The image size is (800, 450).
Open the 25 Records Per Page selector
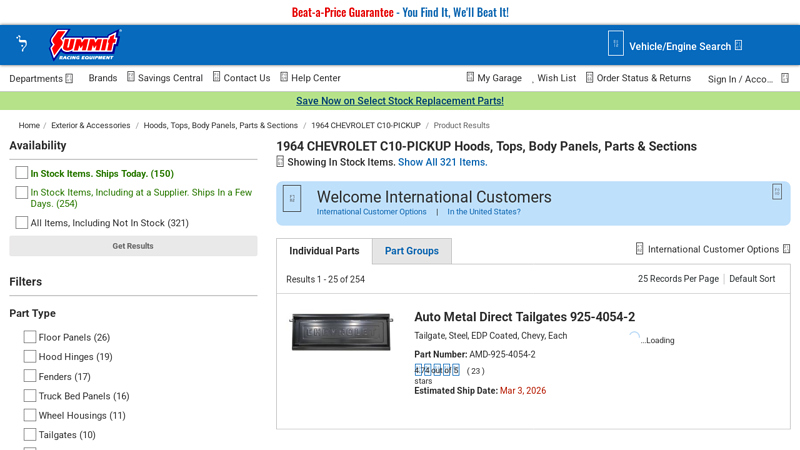[678, 279]
